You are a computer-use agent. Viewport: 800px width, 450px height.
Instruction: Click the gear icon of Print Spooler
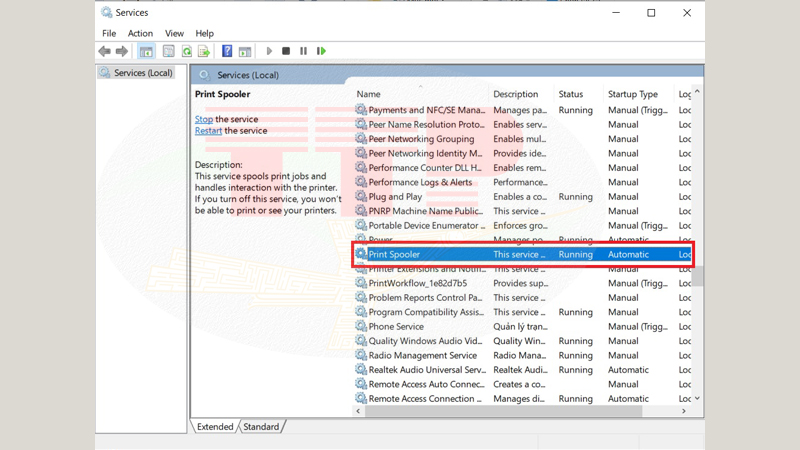click(361, 254)
